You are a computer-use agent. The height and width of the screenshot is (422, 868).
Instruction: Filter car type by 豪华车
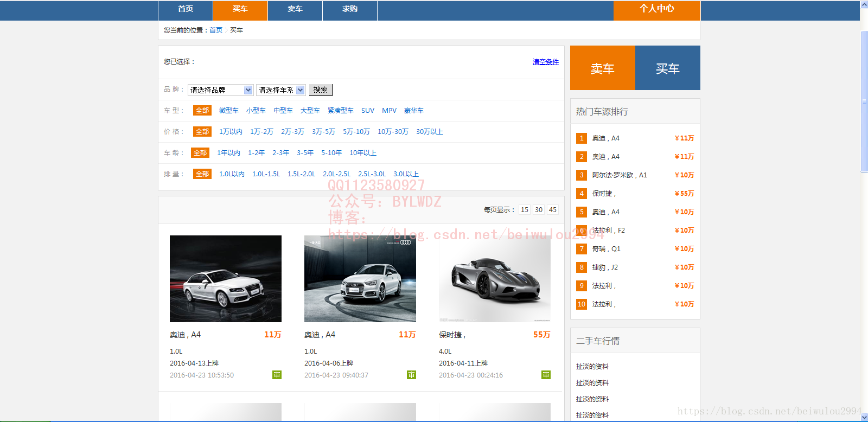click(414, 111)
